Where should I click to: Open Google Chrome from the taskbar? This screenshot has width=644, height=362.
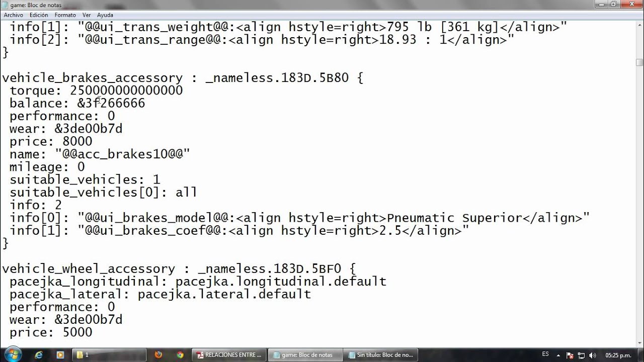click(180, 355)
